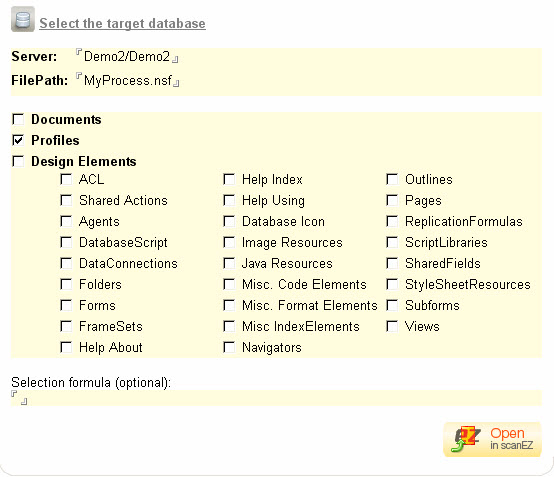Click the Server field Demo2/Demo2
The height and width of the screenshot is (477, 554).
(x=127, y=57)
